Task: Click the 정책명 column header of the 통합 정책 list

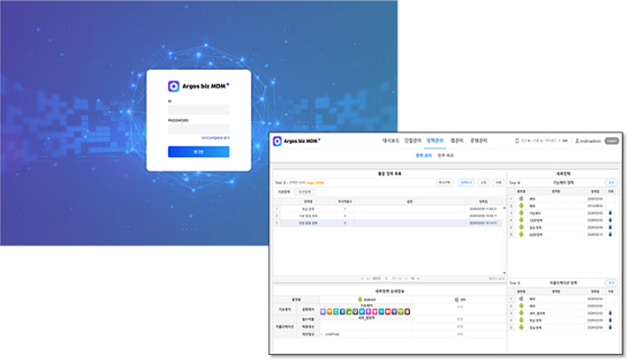Action: tap(308, 201)
